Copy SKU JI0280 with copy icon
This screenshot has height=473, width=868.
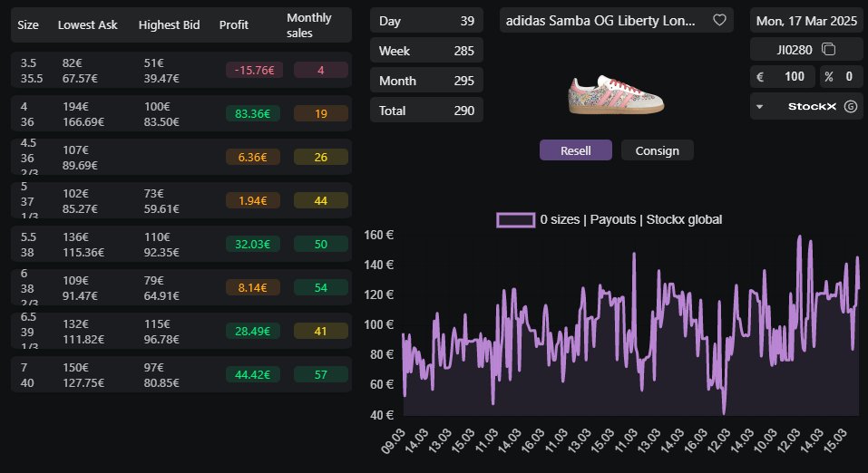point(828,49)
